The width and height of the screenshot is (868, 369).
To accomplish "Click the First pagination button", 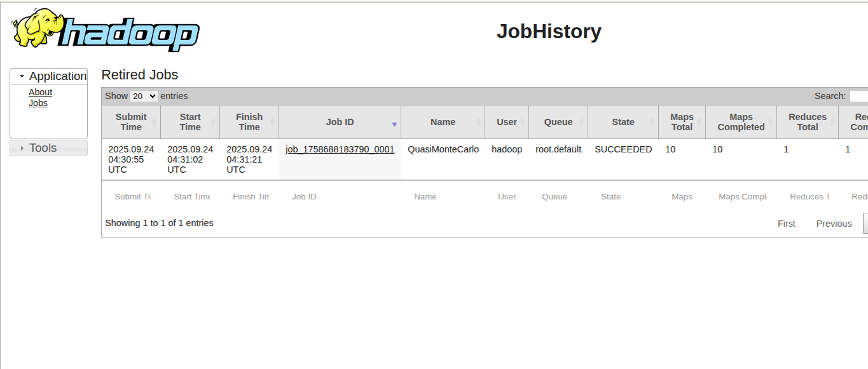I will point(787,224).
